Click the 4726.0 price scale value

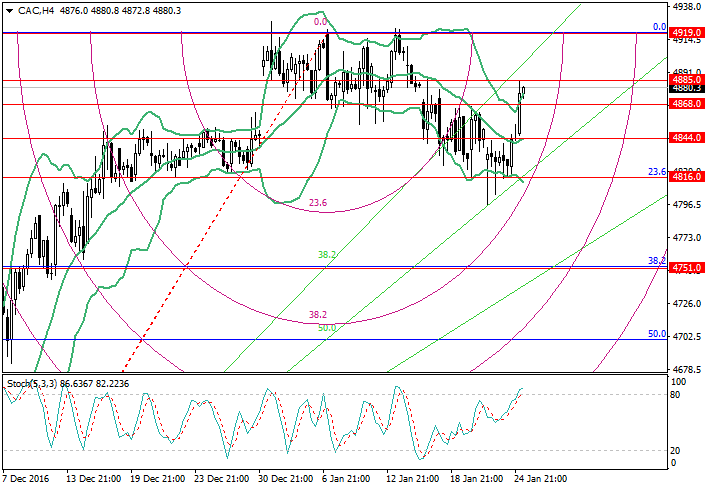tap(687, 304)
